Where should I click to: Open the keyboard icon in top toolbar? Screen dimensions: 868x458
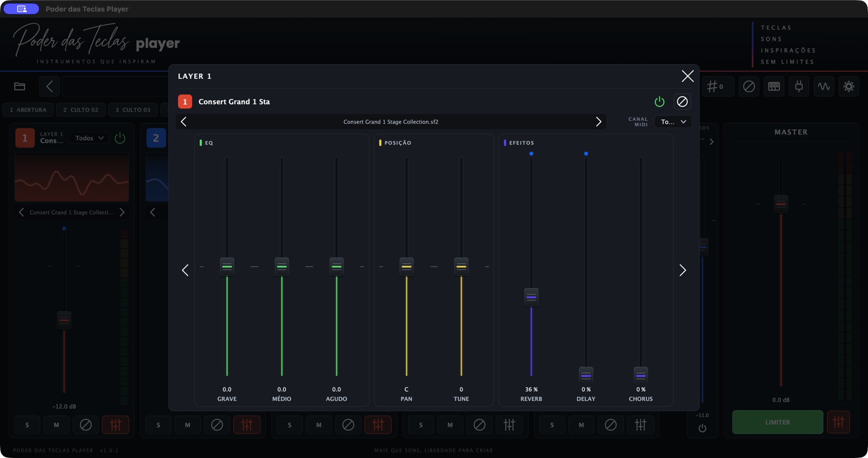pos(774,86)
